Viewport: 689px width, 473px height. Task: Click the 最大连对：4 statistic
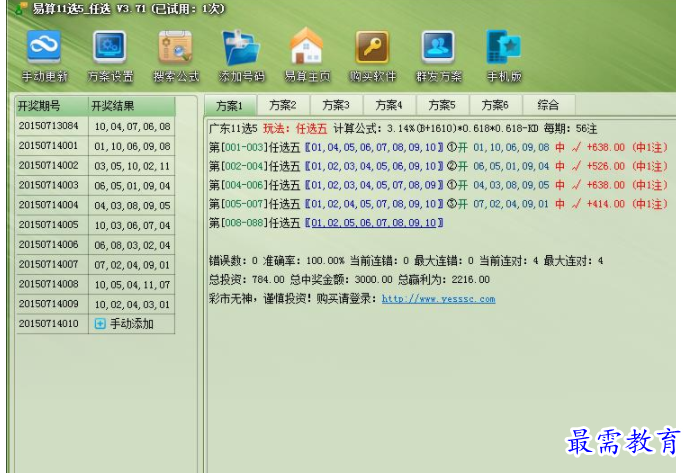[x=573, y=261]
